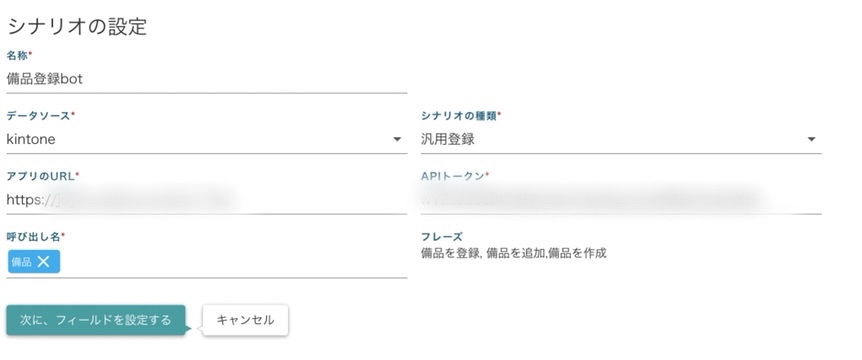This screenshot has height=360, width=862.
Task: Click into the APIトークン text field
Action: coord(621,200)
